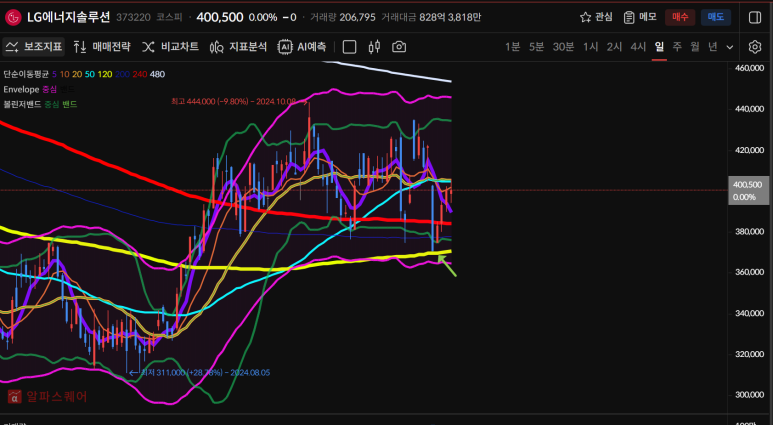The height and width of the screenshot is (425, 773).
Task: Click the 300,000 price axis label
Action: point(748,395)
